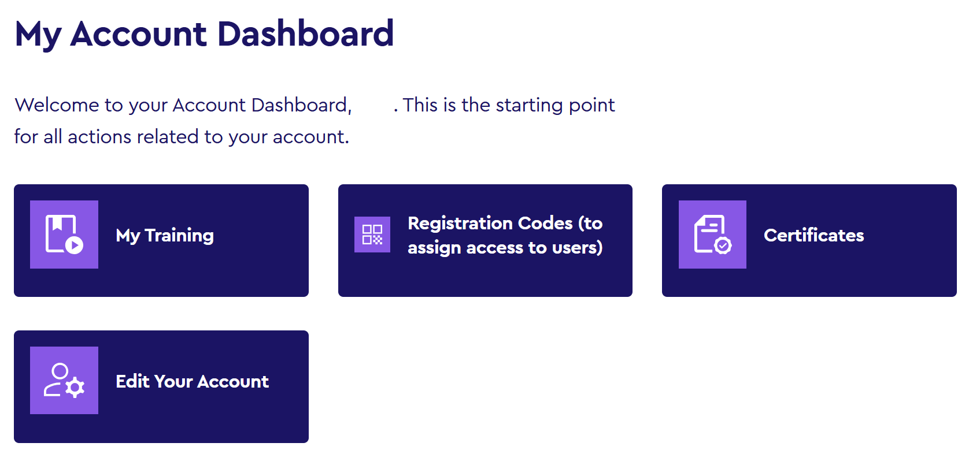Click the My Account Dashboard heading
The image size is (980, 465).
tap(204, 34)
